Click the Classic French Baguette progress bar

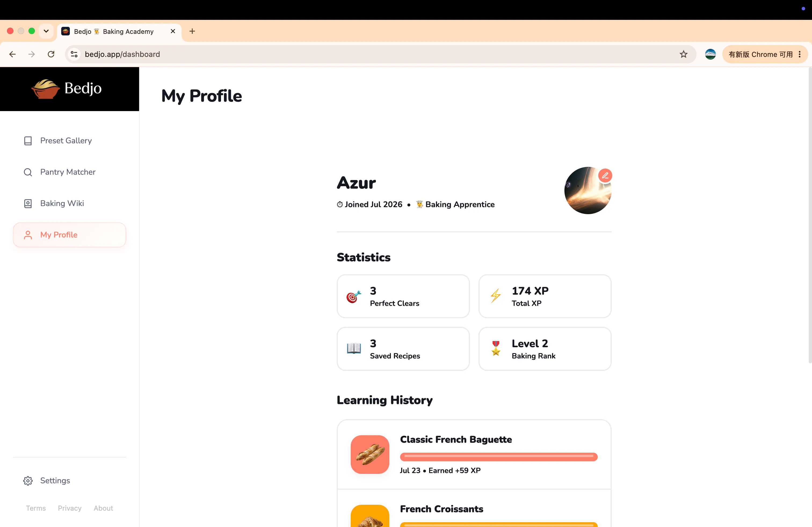[x=498, y=457]
